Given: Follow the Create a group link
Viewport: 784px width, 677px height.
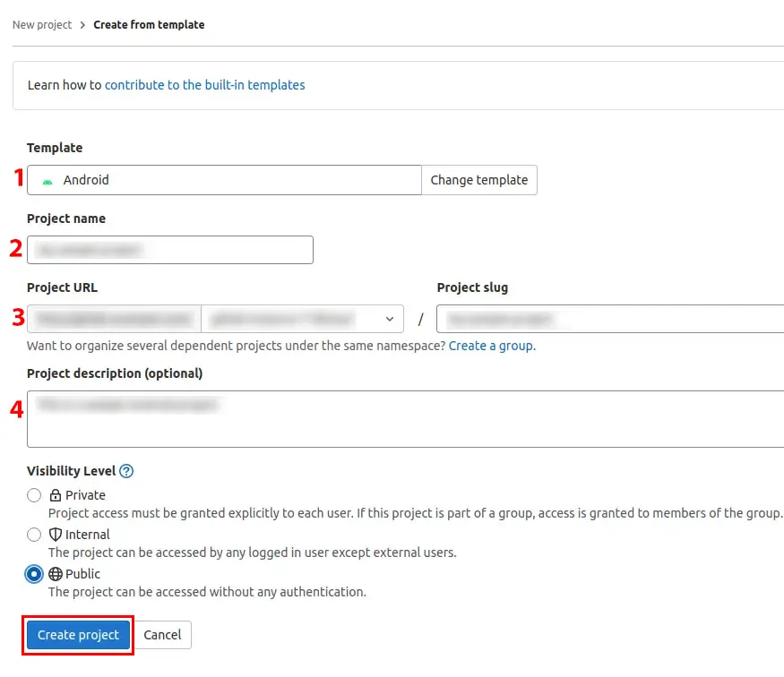Looking at the screenshot, I should 491,346.
